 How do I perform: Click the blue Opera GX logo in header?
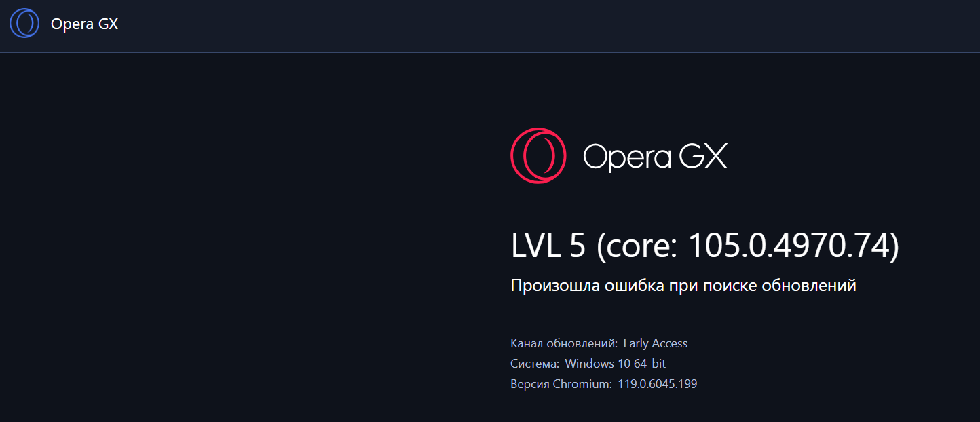coord(24,23)
